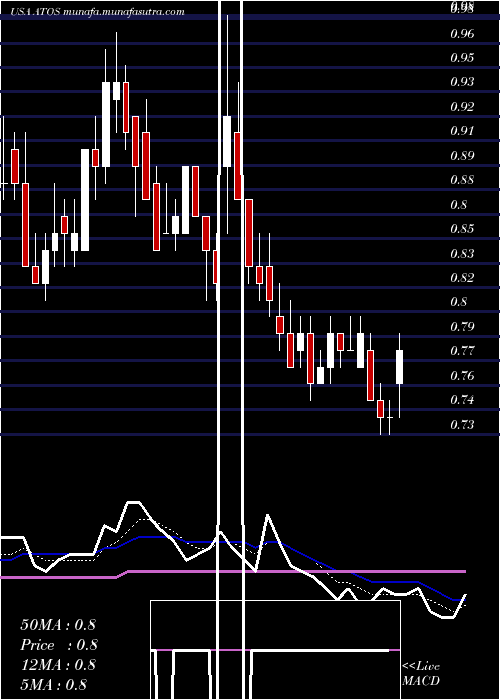Click the 0.91 price axis label
Image resolution: width=500 pixels, height=700 pixels.
coord(462,131)
